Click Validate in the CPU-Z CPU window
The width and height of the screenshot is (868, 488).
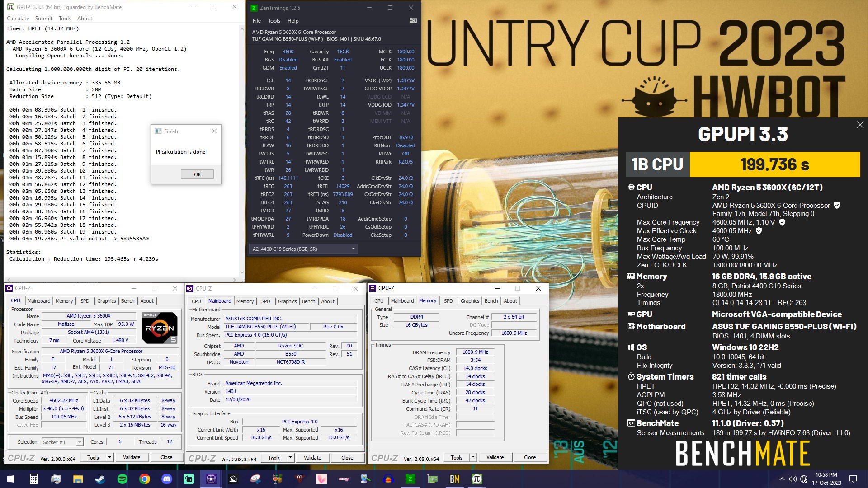pos(132,457)
